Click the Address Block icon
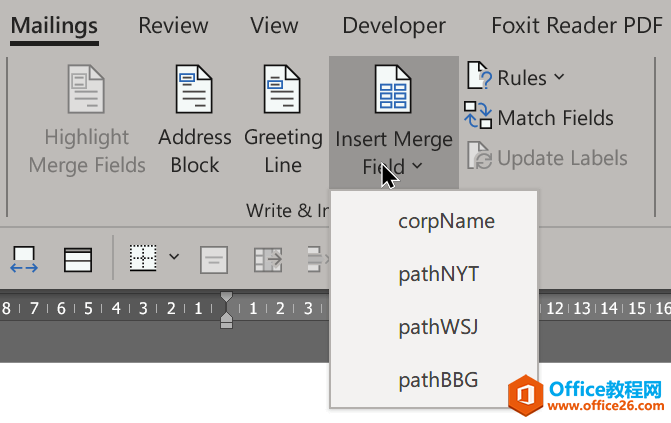 click(194, 90)
